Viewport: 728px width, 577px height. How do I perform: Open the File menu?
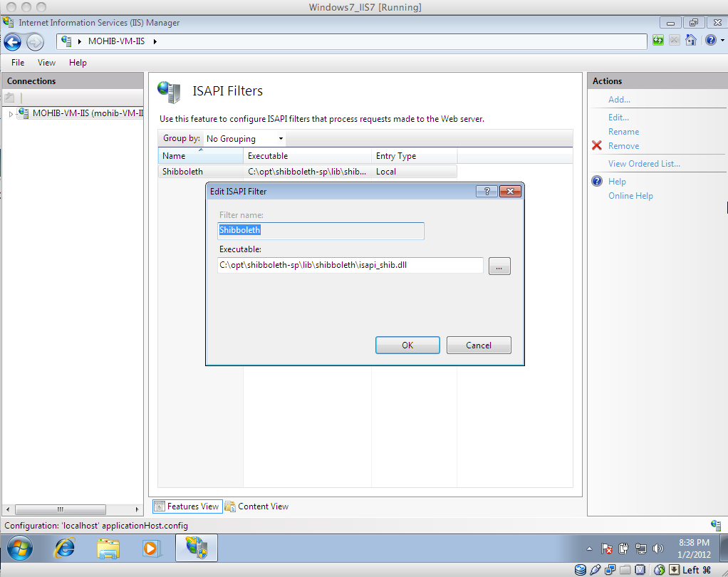click(x=18, y=63)
